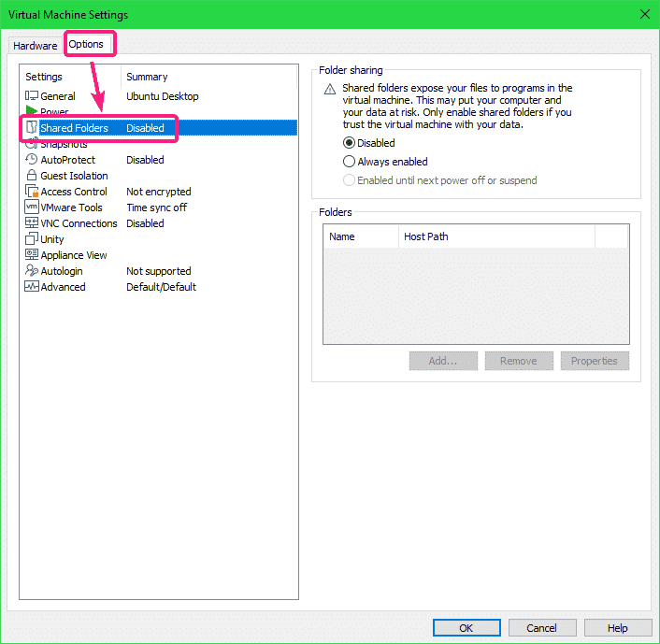The width and height of the screenshot is (660, 644).
Task: Click the VNC Connections icon
Action: (x=32, y=222)
